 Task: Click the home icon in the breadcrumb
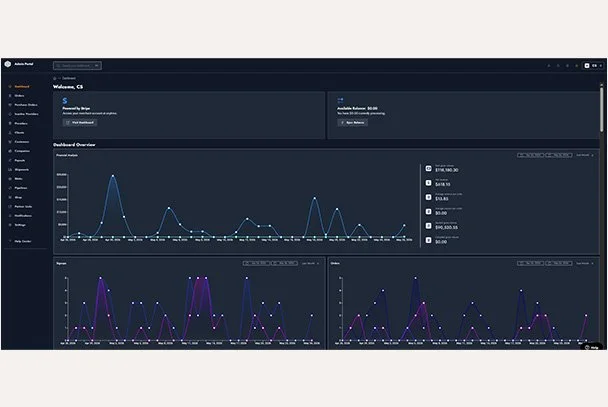tap(55, 78)
